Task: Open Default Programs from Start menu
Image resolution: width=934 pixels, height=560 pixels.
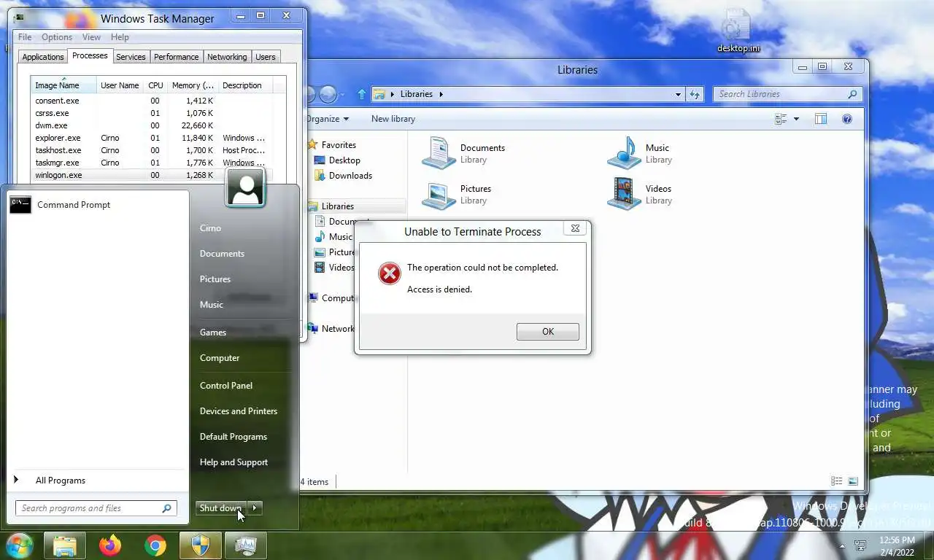Action: pos(233,437)
